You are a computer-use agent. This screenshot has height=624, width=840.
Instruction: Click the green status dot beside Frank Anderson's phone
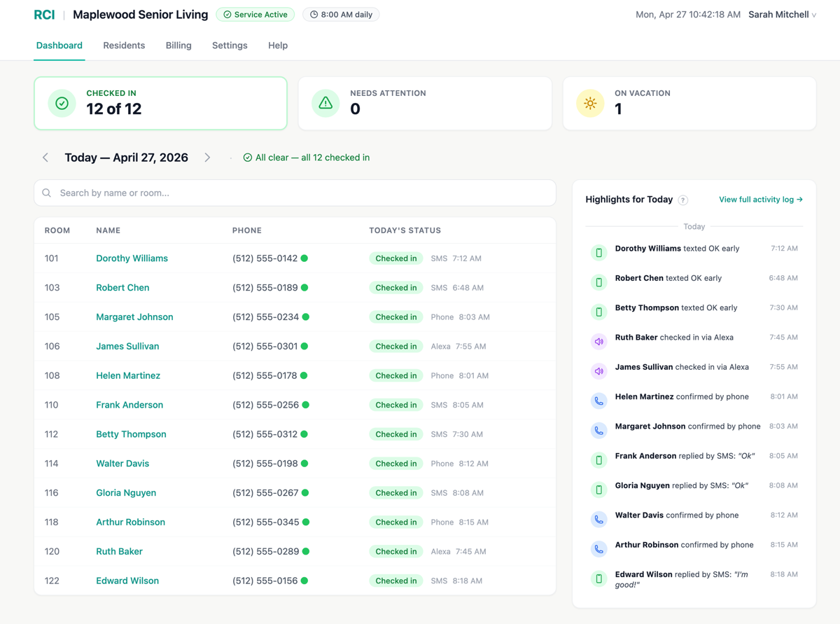pos(306,404)
